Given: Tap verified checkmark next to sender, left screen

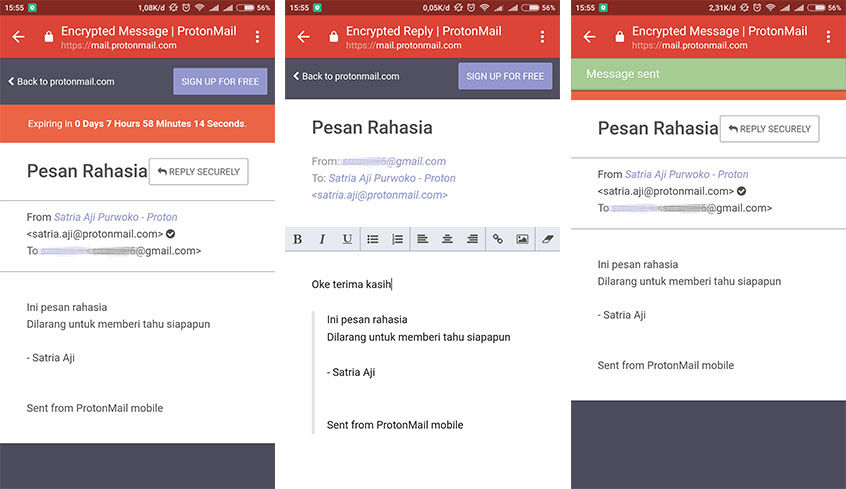Looking at the screenshot, I should (170, 234).
